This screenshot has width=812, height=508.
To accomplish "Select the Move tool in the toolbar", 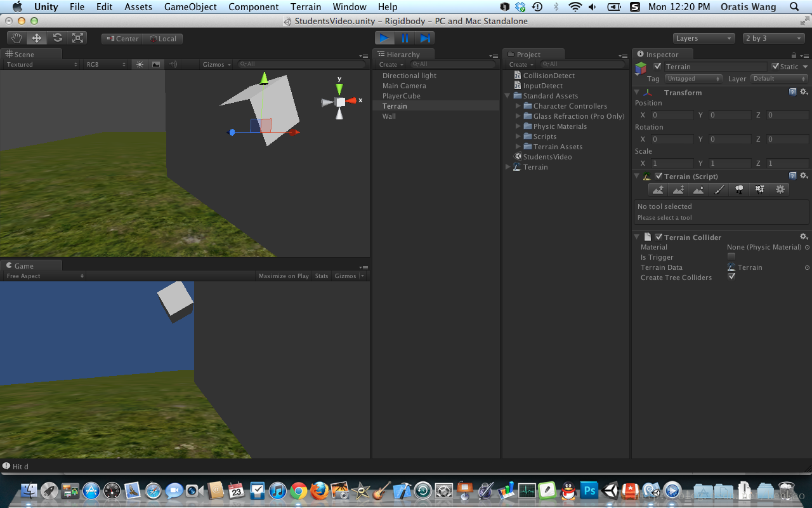I will point(37,38).
